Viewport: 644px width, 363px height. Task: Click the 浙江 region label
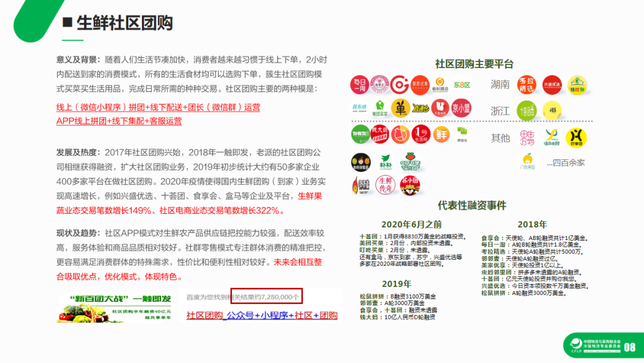(x=500, y=111)
